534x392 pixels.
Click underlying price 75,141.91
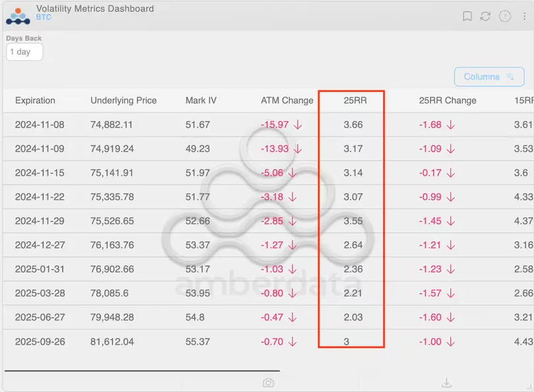112,173
